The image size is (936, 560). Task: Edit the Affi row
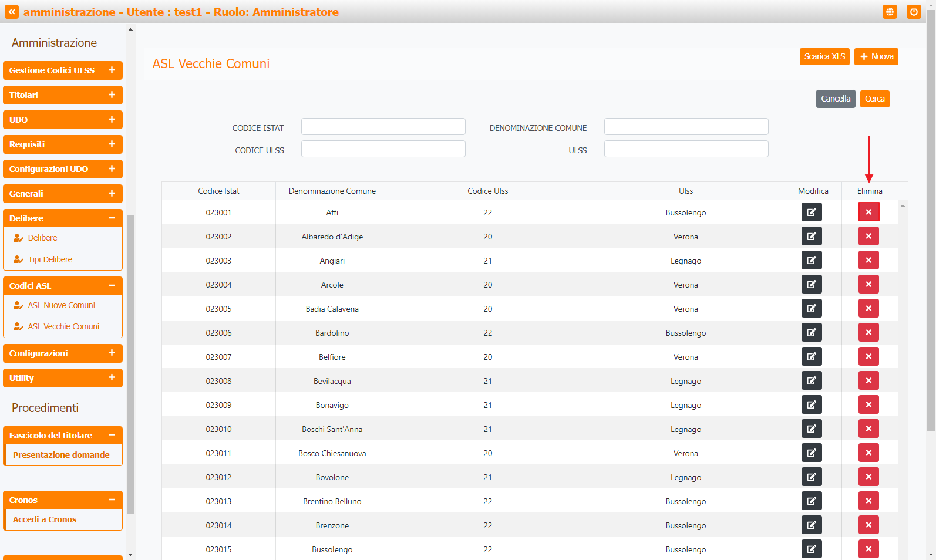tap(811, 212)
